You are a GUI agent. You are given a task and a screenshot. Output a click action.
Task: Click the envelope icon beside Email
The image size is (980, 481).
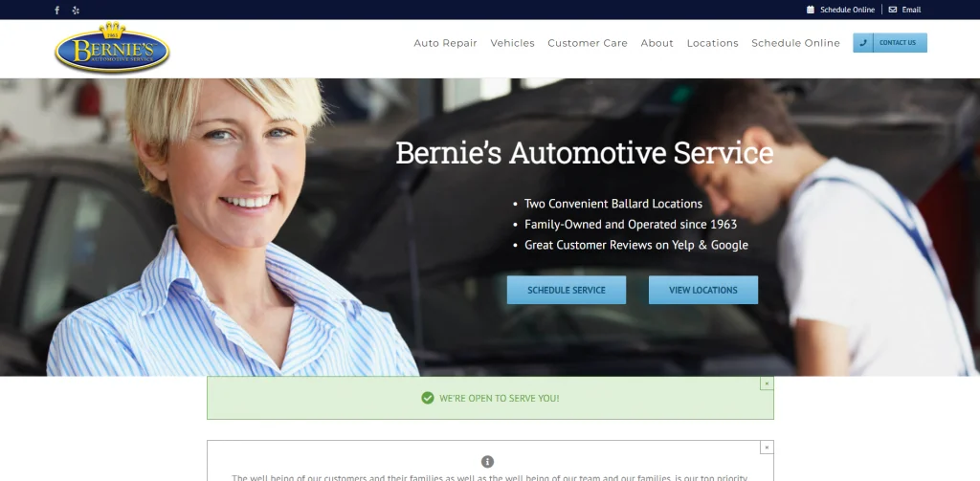pyautogui.click(x=893, y=10)
